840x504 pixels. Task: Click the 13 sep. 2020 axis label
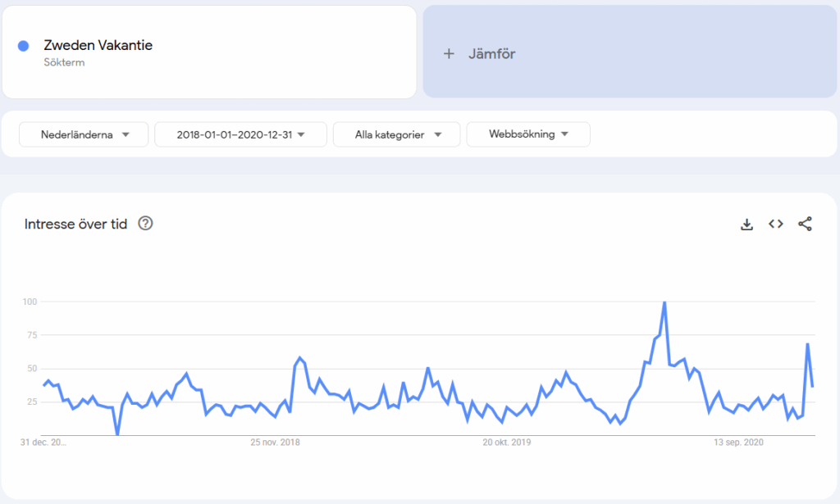point(738,443)
